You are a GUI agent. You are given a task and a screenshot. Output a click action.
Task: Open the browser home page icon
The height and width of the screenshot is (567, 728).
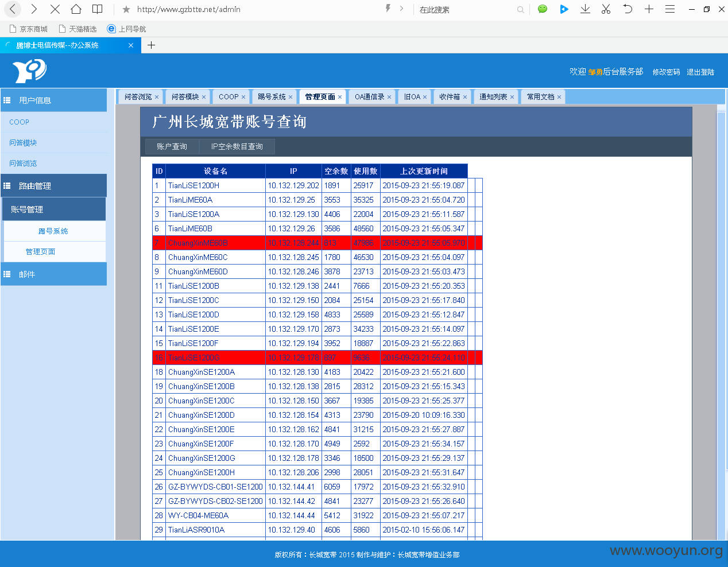tap(76, 9)
